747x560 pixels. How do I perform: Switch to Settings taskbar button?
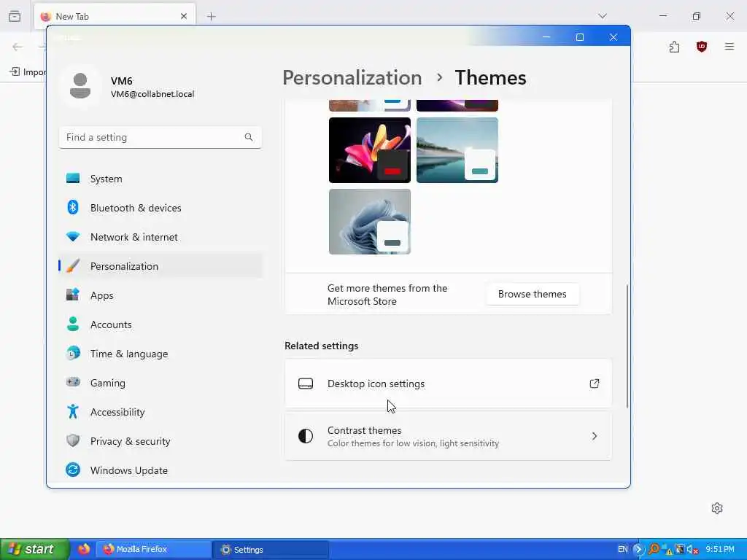click(270, 549)
